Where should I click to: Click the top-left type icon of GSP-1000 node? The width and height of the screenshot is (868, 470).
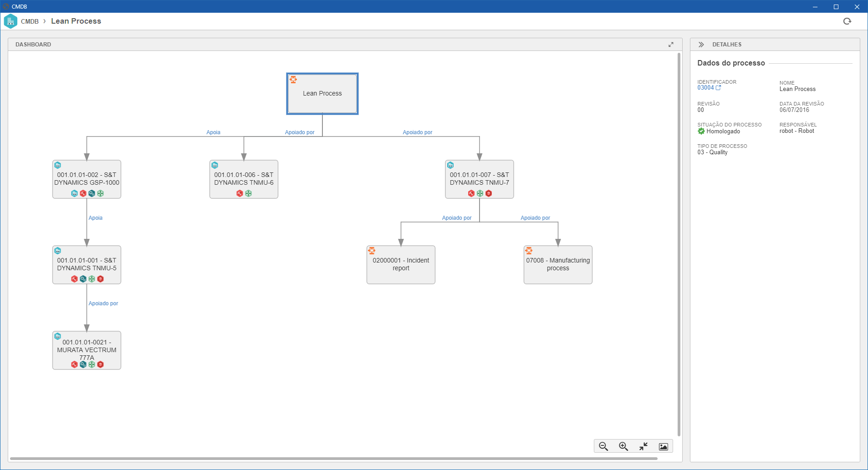(x=58, y=165)
